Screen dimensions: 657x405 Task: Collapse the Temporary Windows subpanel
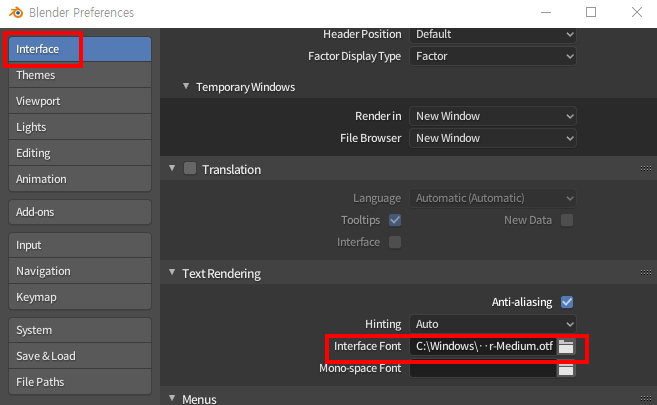(186, 86)
